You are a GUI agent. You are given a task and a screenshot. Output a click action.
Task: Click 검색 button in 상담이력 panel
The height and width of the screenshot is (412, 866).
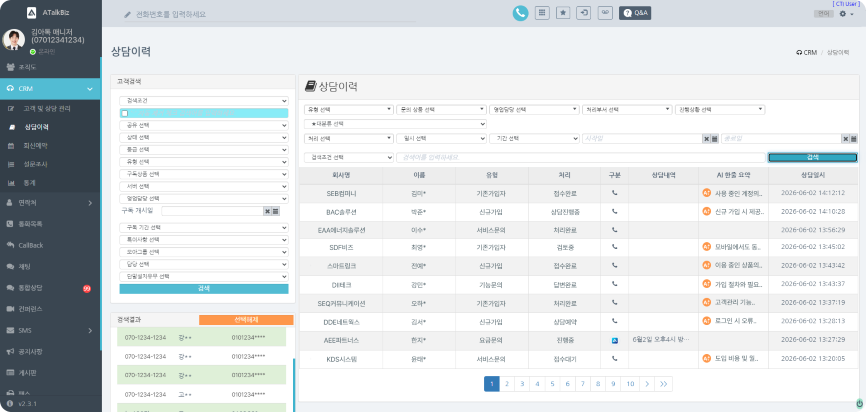click(813, 157)
